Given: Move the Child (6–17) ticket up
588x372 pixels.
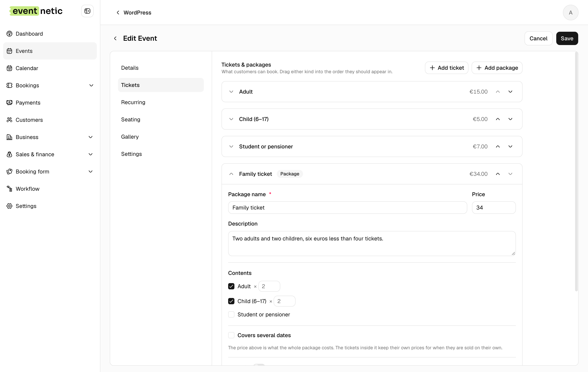Looking at the screenshot, I should [x=498, y=119].
